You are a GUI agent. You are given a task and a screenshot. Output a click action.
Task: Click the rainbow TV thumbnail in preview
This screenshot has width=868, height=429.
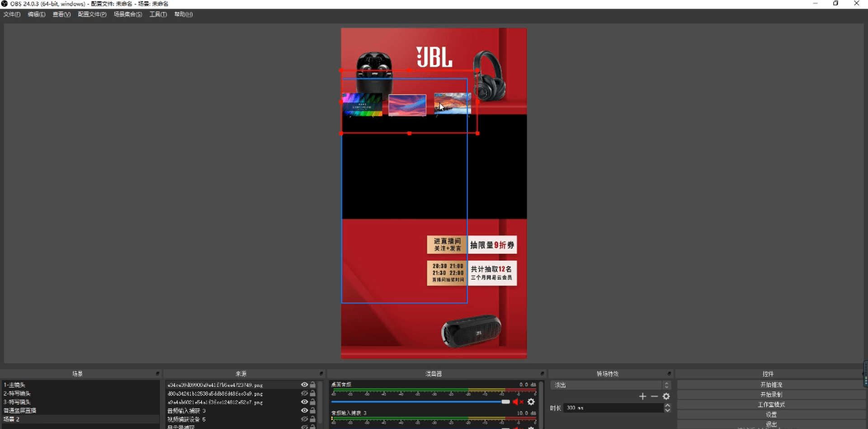[x=362, y=105]
